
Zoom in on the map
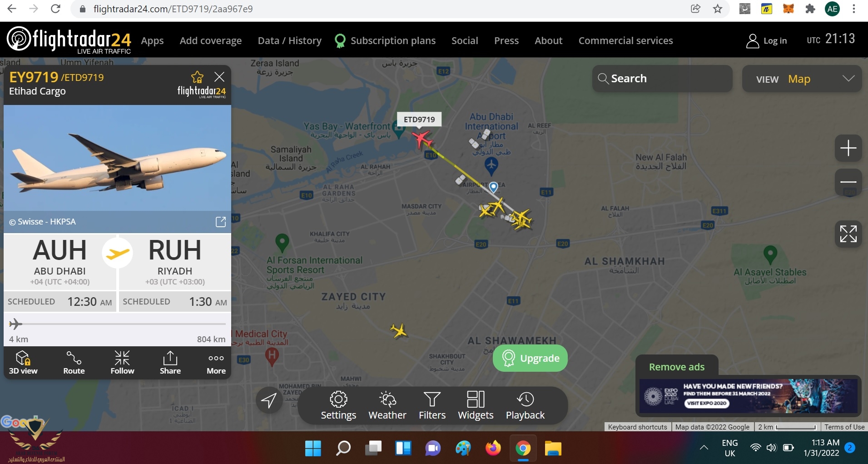click(848, 148)
